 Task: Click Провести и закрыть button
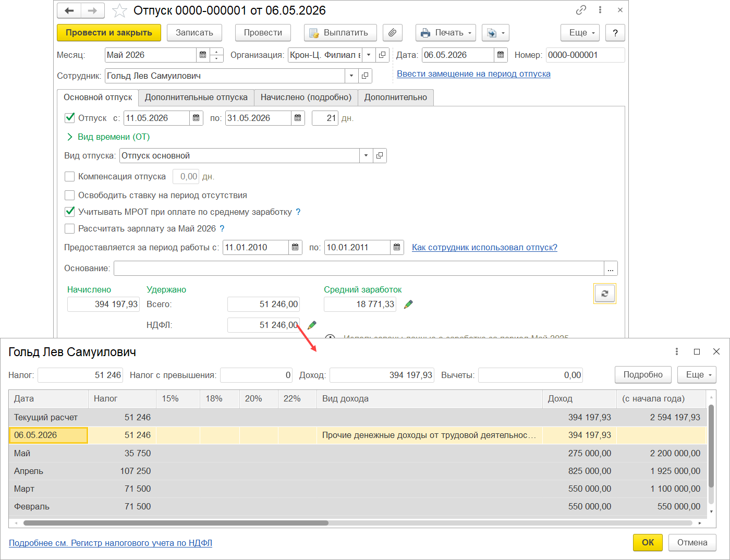(x=109, y=32)
